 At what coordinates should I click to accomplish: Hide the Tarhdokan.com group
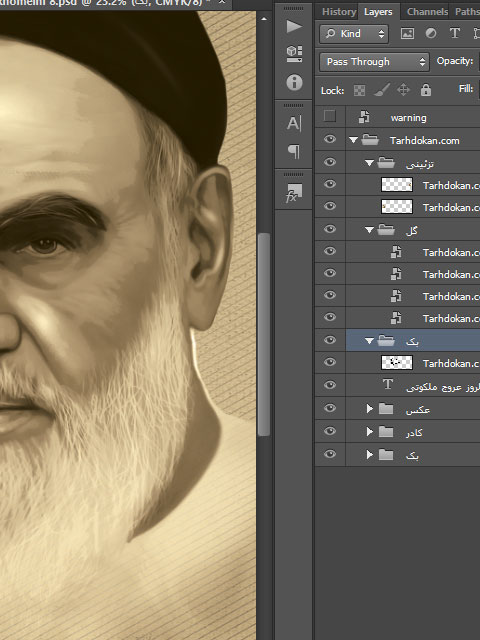pos(330,139)
